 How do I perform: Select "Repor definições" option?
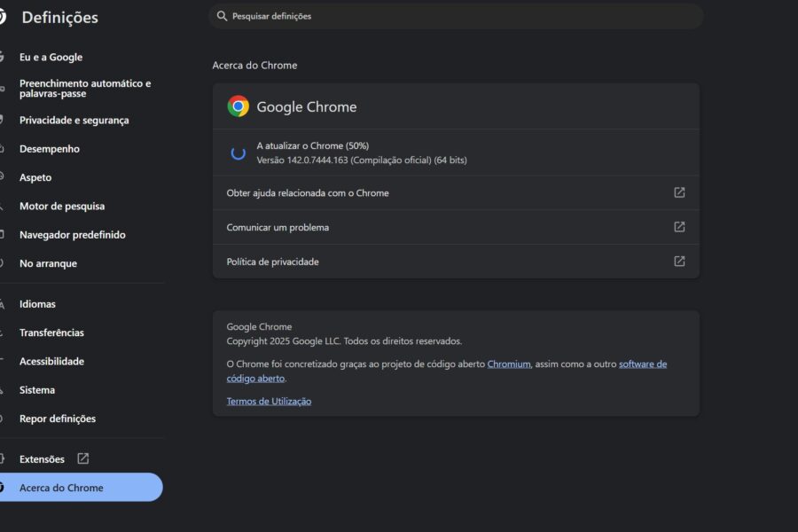(58, 418)
